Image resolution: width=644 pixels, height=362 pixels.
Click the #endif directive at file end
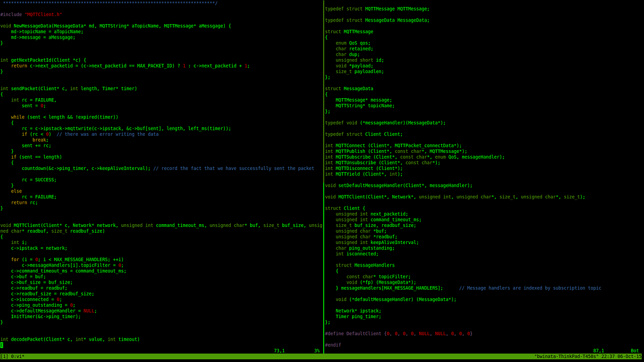pos(332,344)
